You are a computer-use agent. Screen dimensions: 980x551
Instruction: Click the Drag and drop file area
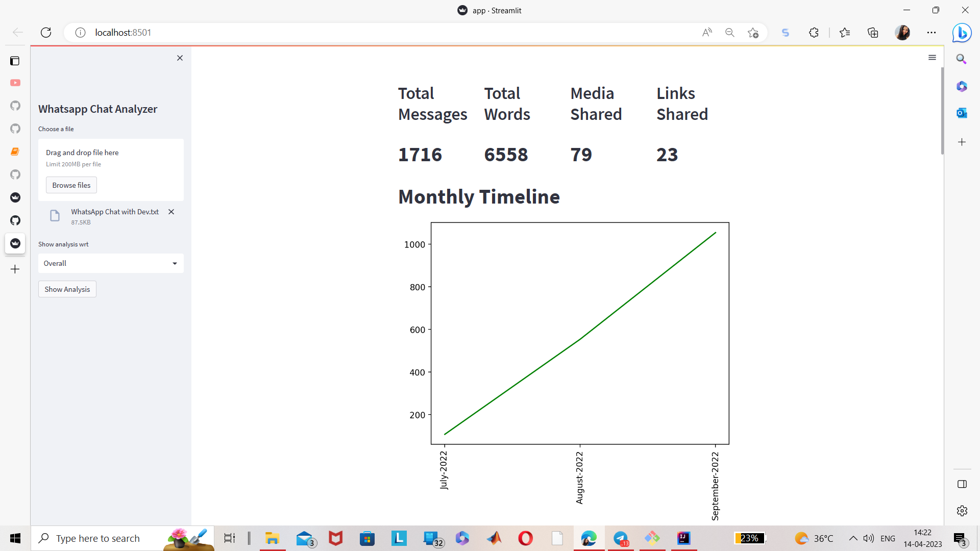111,170
